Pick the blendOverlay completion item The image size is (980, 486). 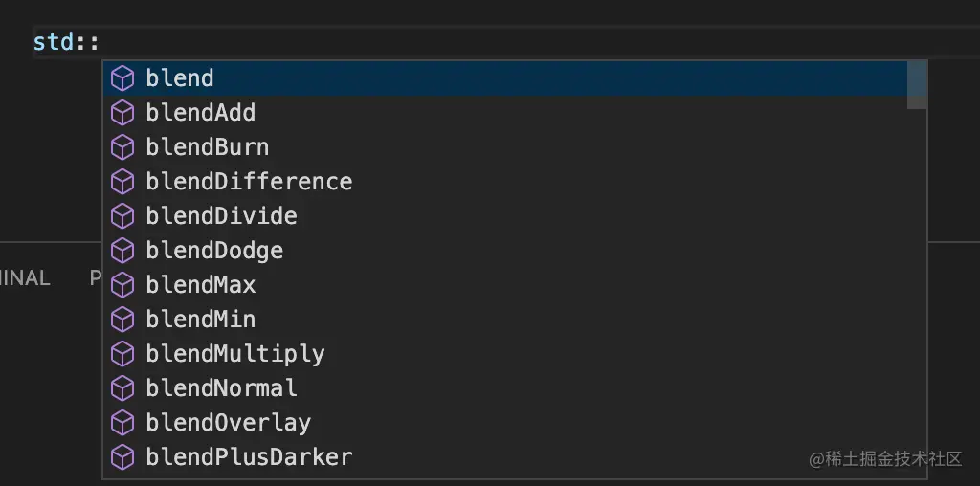505,423
